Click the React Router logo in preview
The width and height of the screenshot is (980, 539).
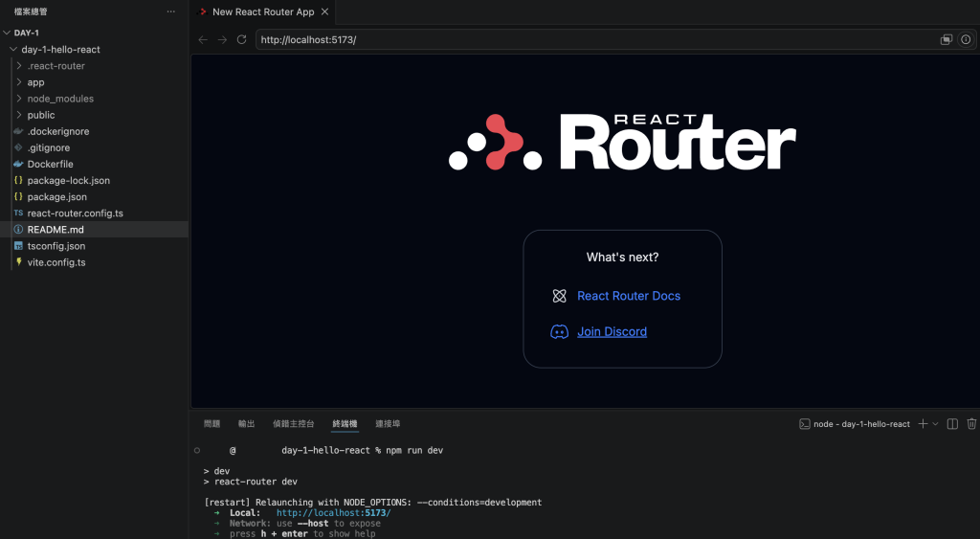pyautogui.click(x=622, y=142)
